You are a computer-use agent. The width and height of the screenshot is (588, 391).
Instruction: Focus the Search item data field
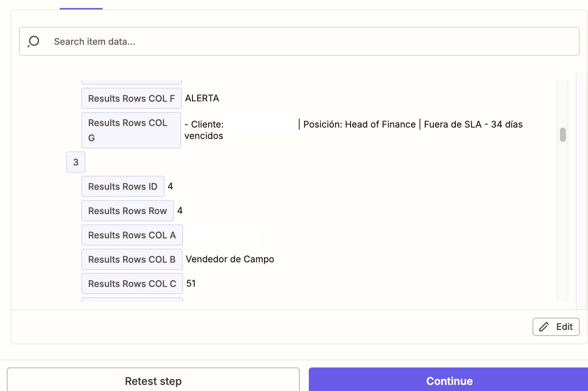[299, 41]
